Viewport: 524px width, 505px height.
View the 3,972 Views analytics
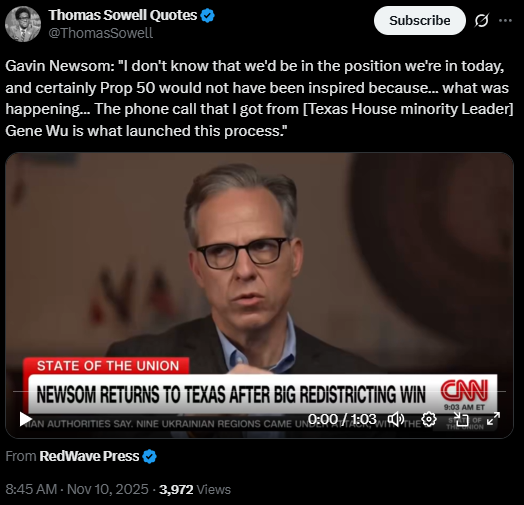(x=195, y=489)
